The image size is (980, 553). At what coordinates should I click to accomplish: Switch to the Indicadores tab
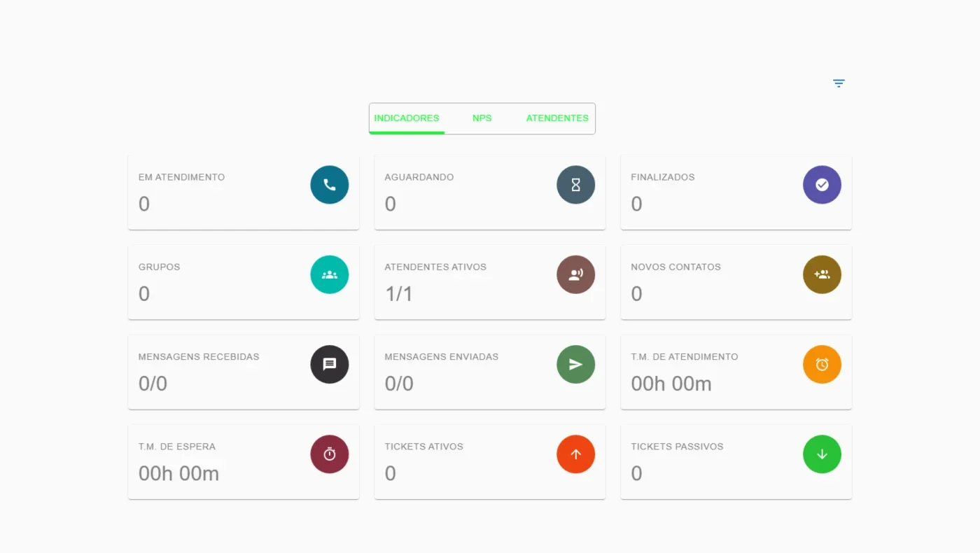click(x=407, y=118)
